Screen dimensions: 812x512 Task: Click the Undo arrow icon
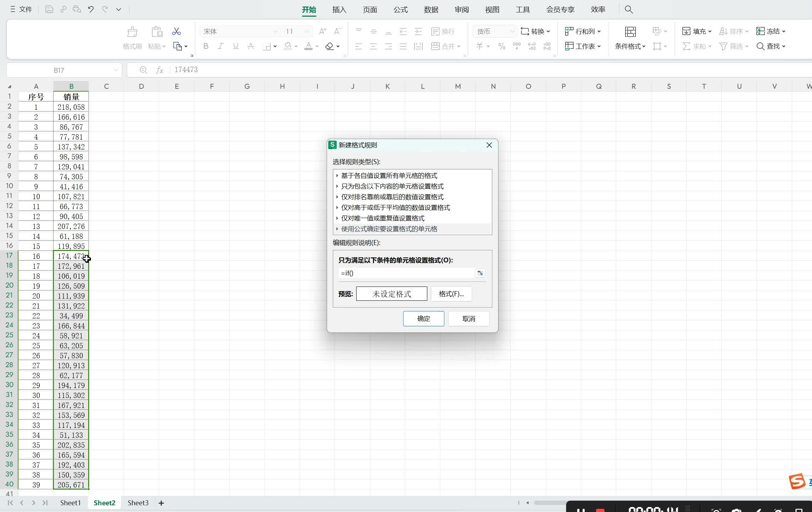(91, 10)
